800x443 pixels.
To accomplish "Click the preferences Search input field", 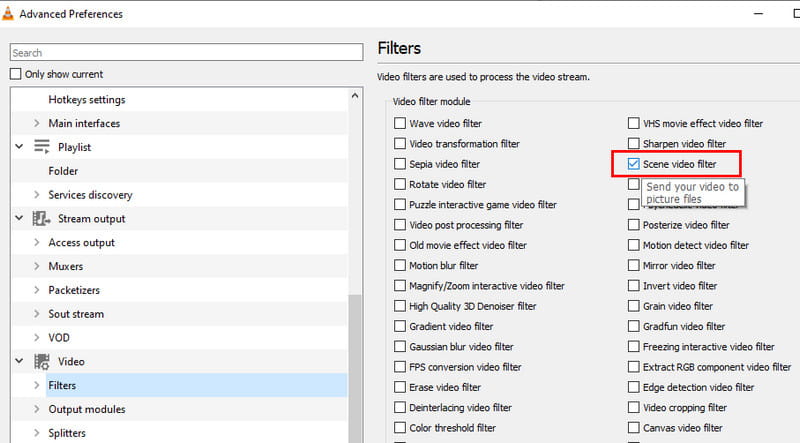I will point(186,53).
